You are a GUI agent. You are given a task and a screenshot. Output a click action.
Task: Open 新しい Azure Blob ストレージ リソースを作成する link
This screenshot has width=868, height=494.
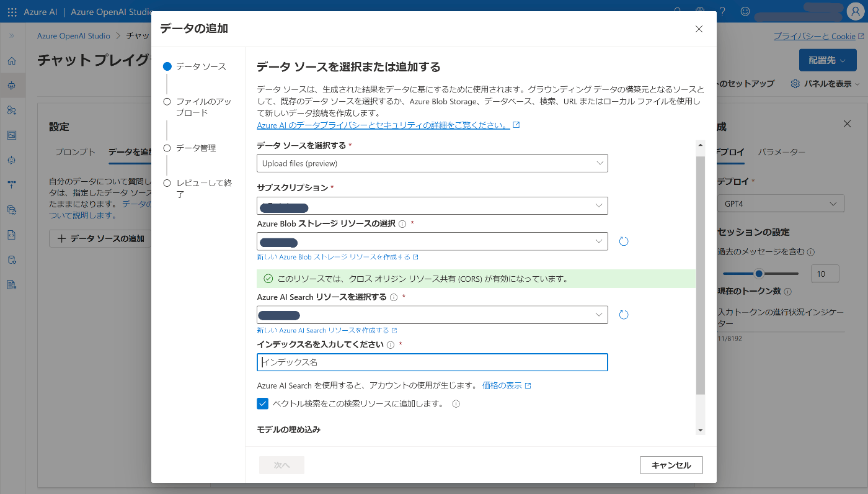337,257
